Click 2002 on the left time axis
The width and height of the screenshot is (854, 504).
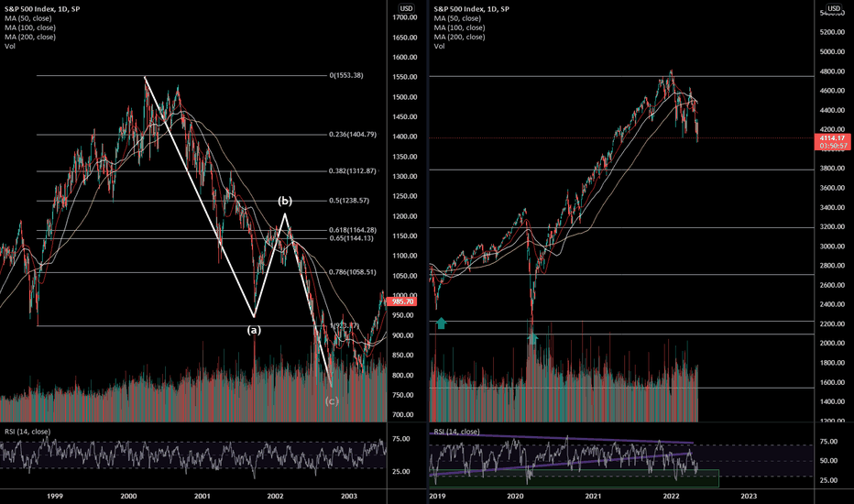(276, 496)
